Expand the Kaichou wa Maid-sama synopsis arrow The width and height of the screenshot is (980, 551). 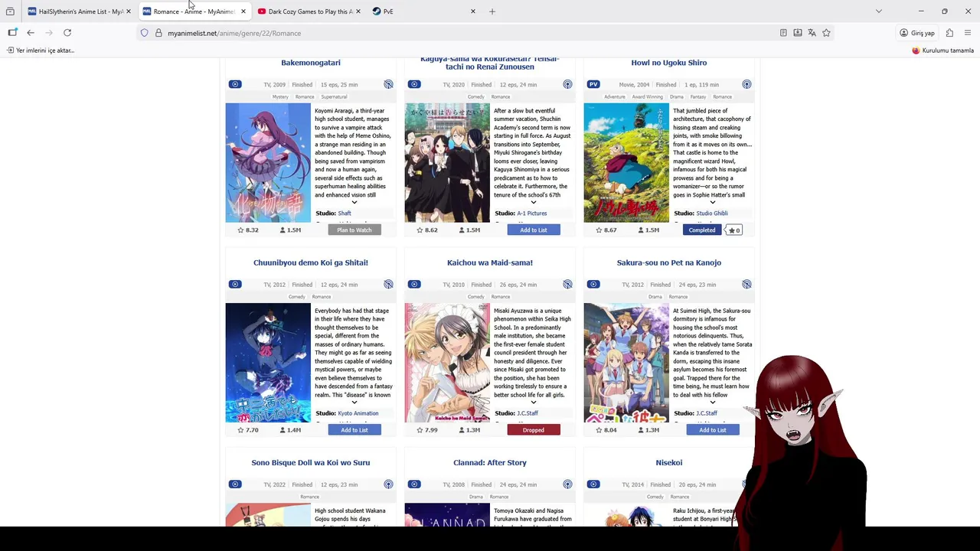click(x=533, y=403)
